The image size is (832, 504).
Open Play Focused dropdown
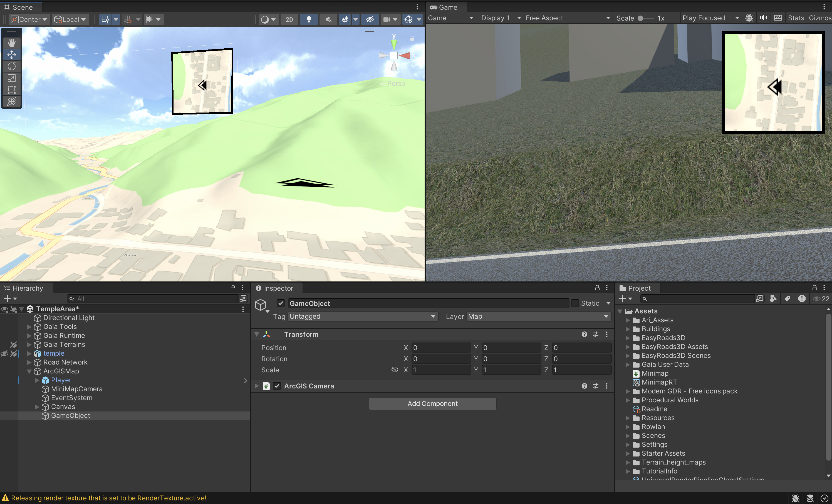tap(711, 18)
